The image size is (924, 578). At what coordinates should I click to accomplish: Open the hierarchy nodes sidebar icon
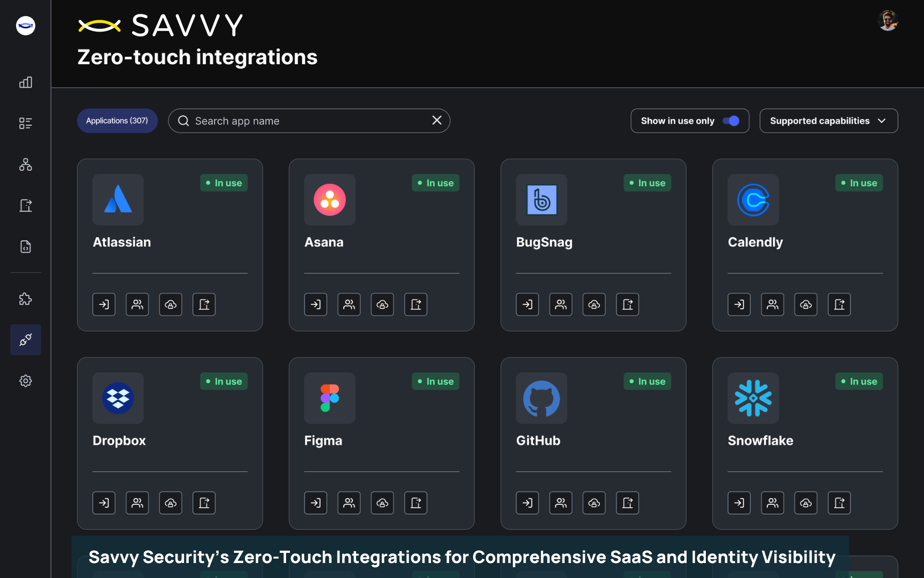26,164
